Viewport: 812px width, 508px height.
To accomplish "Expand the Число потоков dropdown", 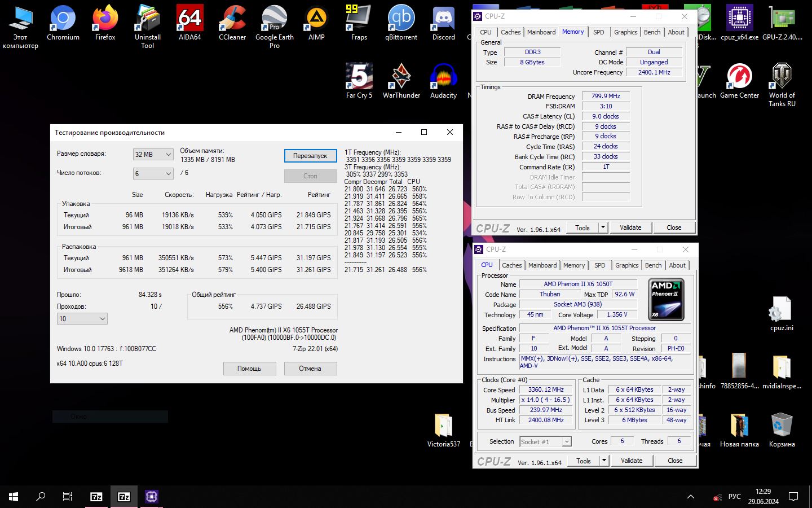I will click(x=153, y=173).
